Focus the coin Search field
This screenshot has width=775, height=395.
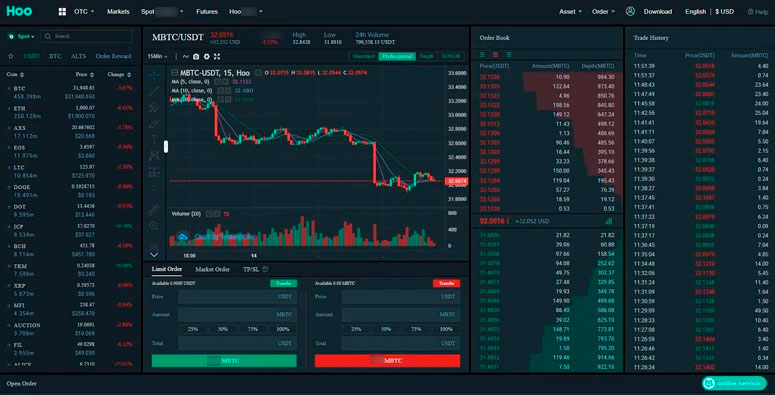pyautogui.click(x=86, y=36)
